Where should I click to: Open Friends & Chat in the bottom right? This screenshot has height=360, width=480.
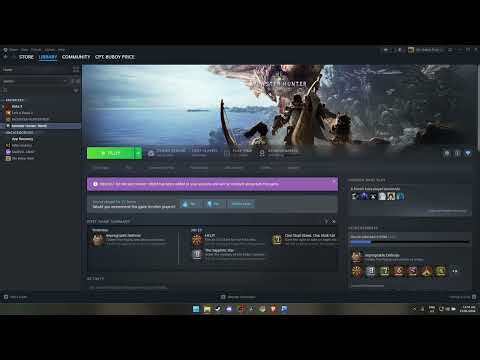463,297
